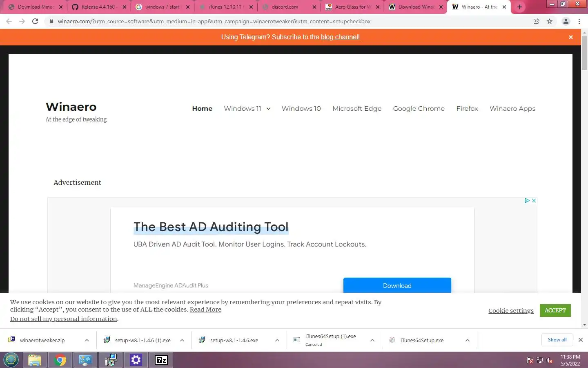Switch to the windows 7 start Google tab
588x368 pixels.
162,7
